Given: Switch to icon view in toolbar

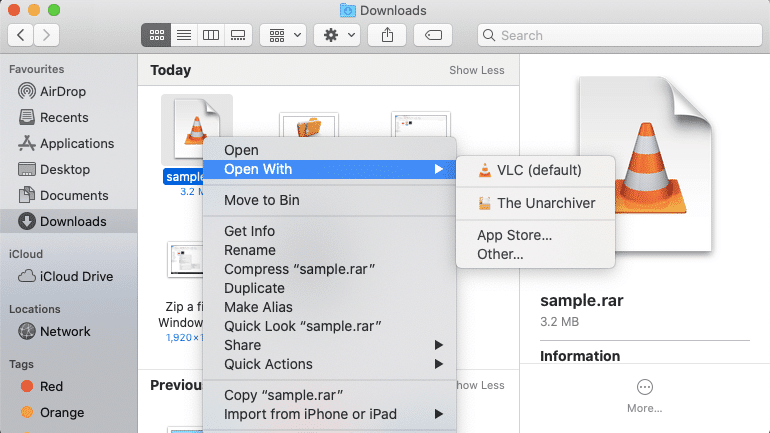Looking at the screenshot, I should point(156,35).
